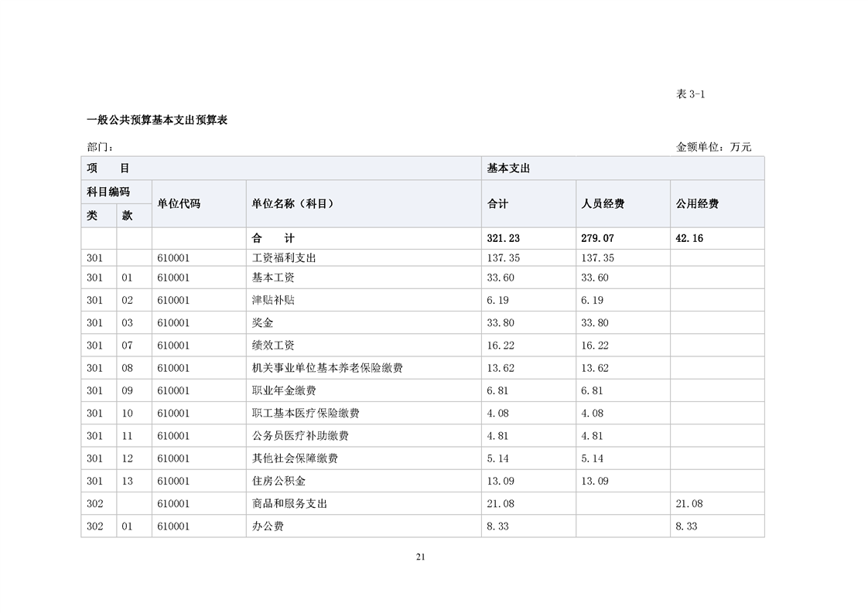Select the 单位名称（科目） header cell

click(364, 203)
